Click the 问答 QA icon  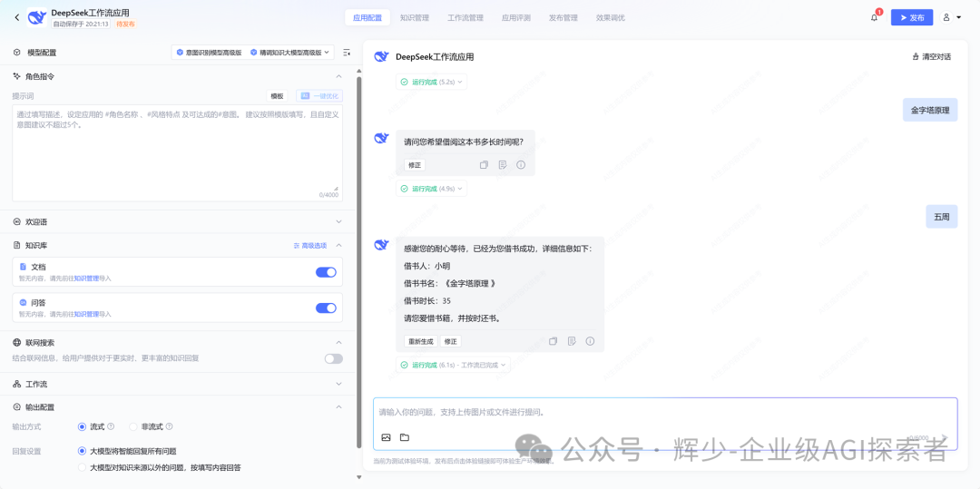point(23,302)
